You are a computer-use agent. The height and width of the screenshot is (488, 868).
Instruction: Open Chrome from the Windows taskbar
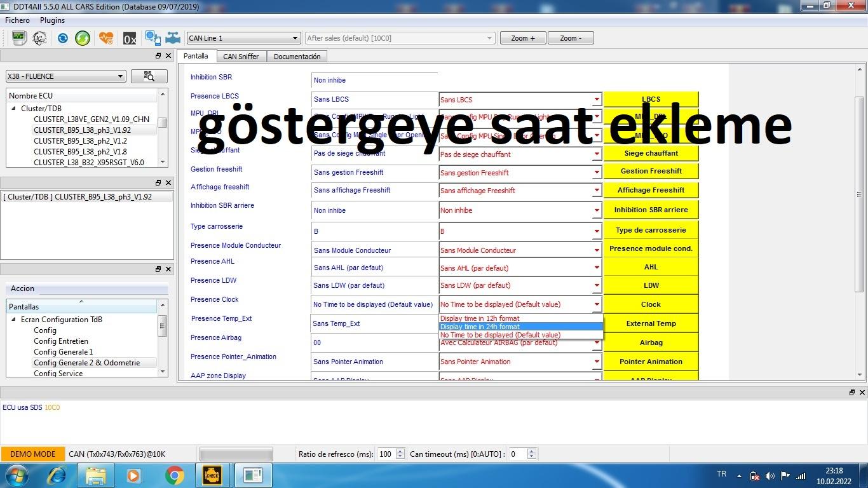tap(174, 475)
